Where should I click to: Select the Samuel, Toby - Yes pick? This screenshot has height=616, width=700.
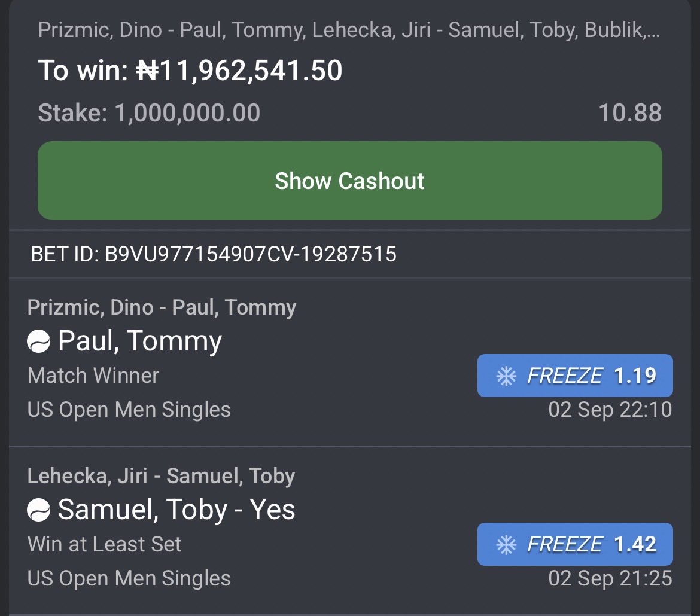coord(176,510)
